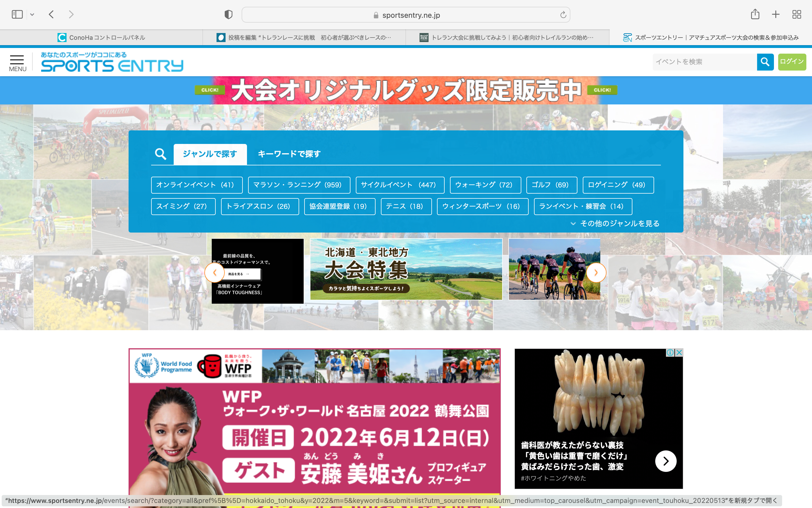Choose ランイベント・練習会 (14) genre
Viewport: 812px width, 508px height.
[x=583, y=206]
